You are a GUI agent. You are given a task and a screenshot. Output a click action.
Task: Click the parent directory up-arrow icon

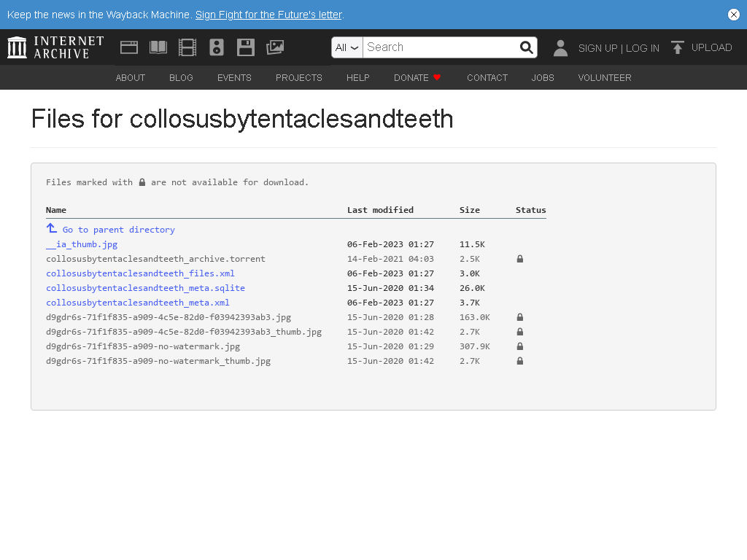click(x=52, y=228)
